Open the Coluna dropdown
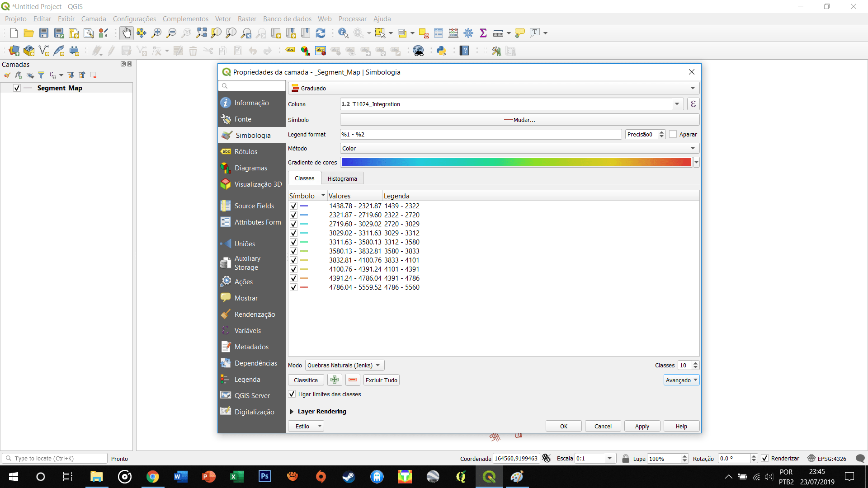This screenshot has width=868, height=488. coord(677,104)
